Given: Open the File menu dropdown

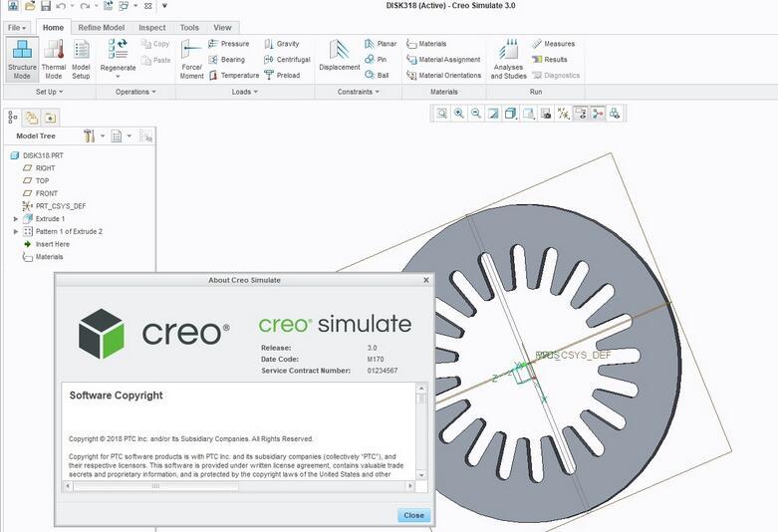Looking at the screenshot, I should pyautogui.click(x=17, y=28).
